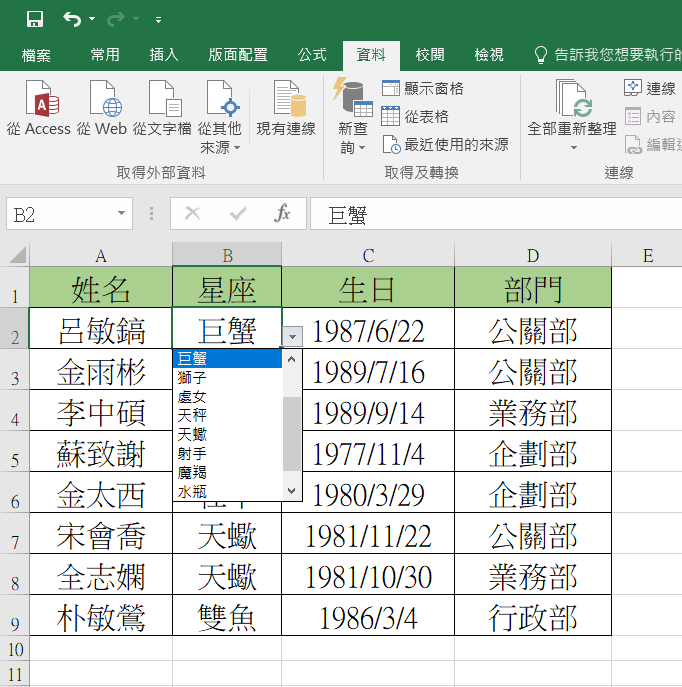
Task: Select column D header
Action: click(x=533, y=255)
